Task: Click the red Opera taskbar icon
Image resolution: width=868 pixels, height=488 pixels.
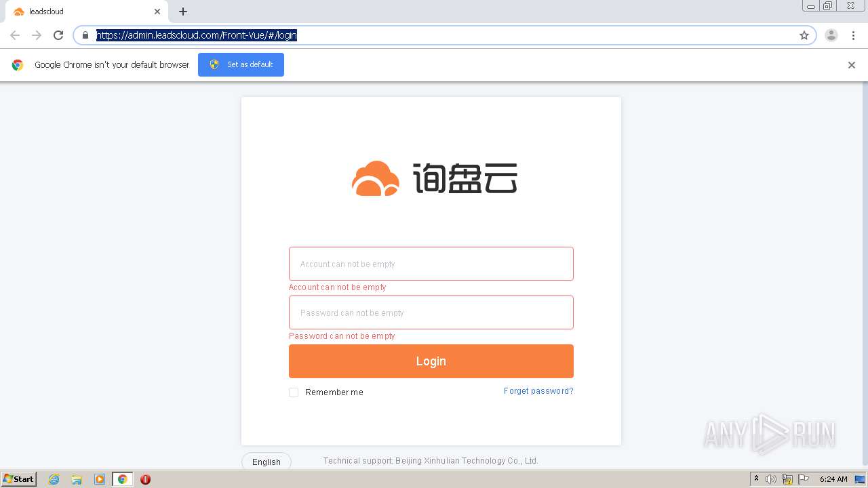Action: tap(145, 479)
